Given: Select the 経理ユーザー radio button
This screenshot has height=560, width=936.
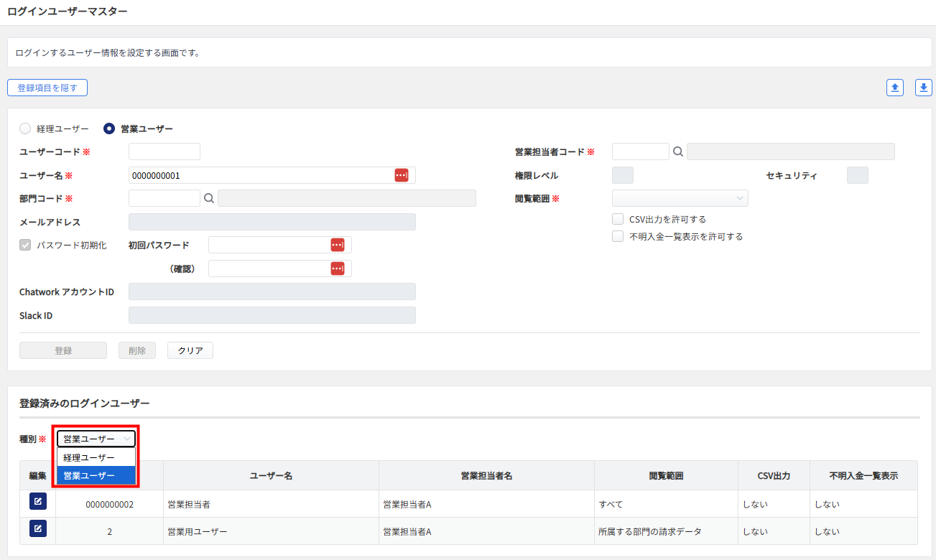Looking at the screenshot, I should point(25,129).
